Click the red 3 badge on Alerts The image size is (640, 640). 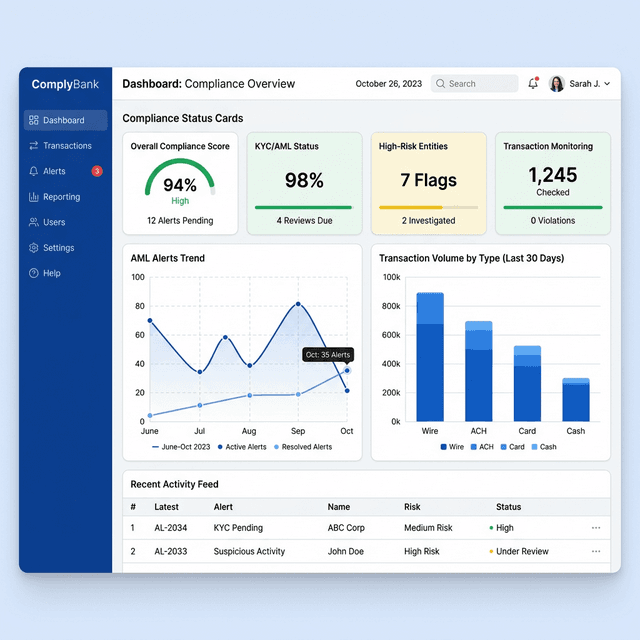pos(97,171)
